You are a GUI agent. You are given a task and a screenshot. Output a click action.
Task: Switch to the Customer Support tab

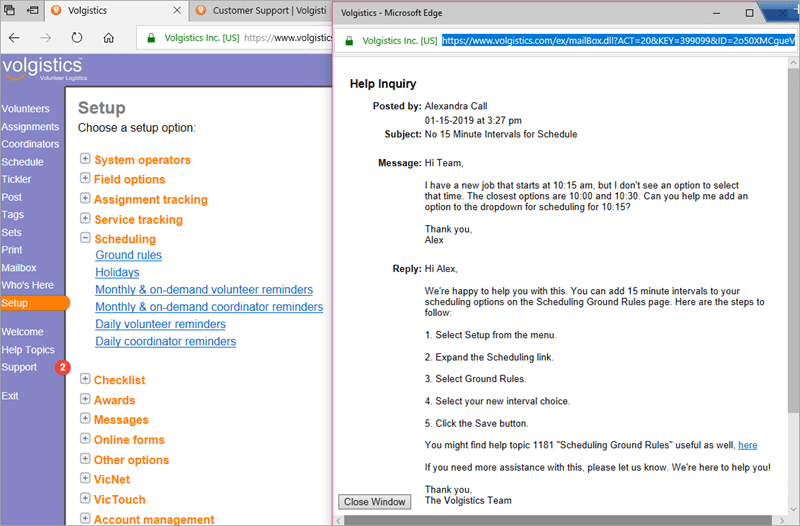(x=262, y=11)
